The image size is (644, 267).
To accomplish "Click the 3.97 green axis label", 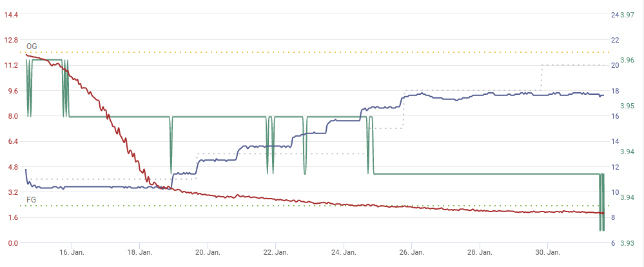I will click(627, 15).
